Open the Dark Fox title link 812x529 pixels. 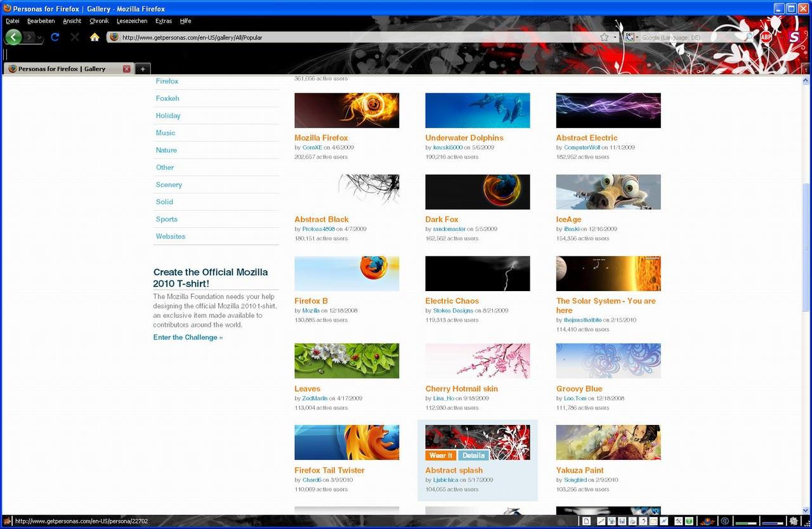442,219
